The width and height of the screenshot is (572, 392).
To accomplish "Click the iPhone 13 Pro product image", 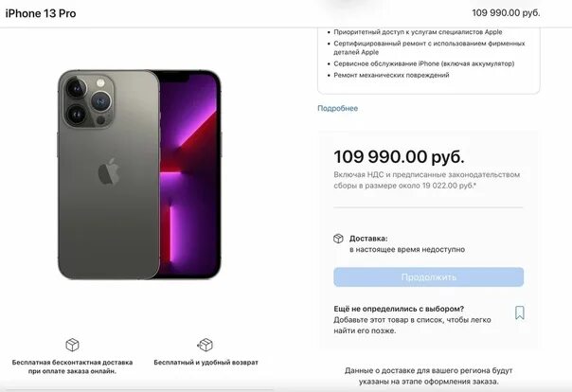I will tap(139, 174).
